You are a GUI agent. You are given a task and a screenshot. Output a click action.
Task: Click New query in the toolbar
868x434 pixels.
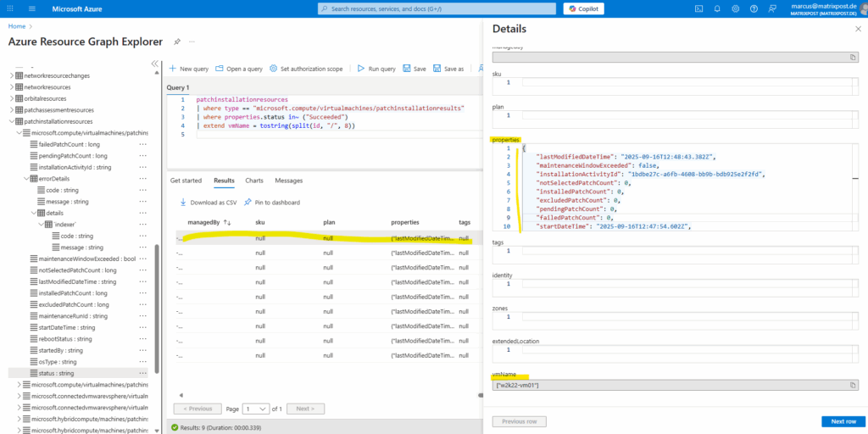(189, 69)
